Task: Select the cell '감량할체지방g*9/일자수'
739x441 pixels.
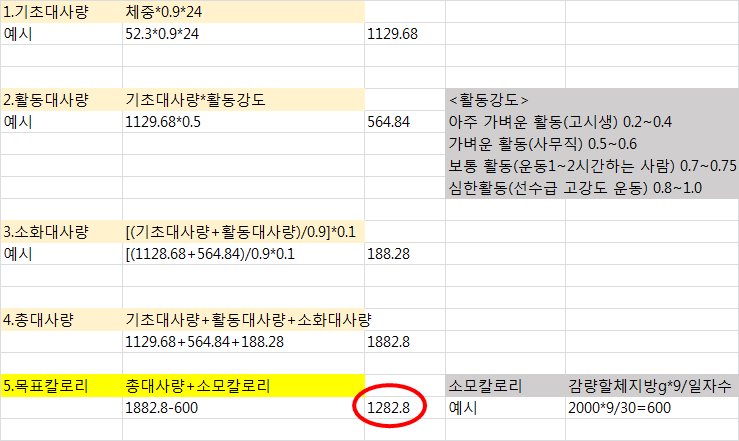Action: (652, 386)
